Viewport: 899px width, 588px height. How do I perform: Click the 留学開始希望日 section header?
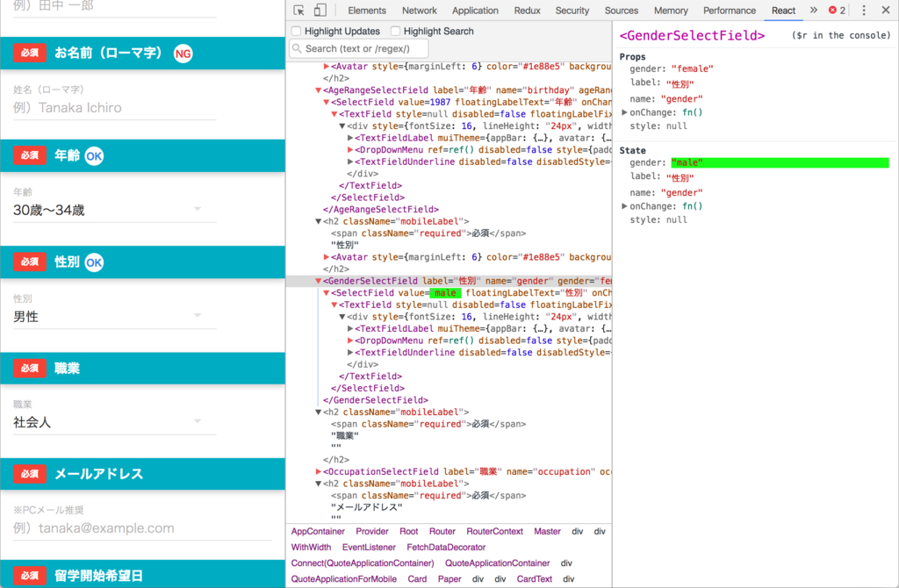click(x=142, y=575)
